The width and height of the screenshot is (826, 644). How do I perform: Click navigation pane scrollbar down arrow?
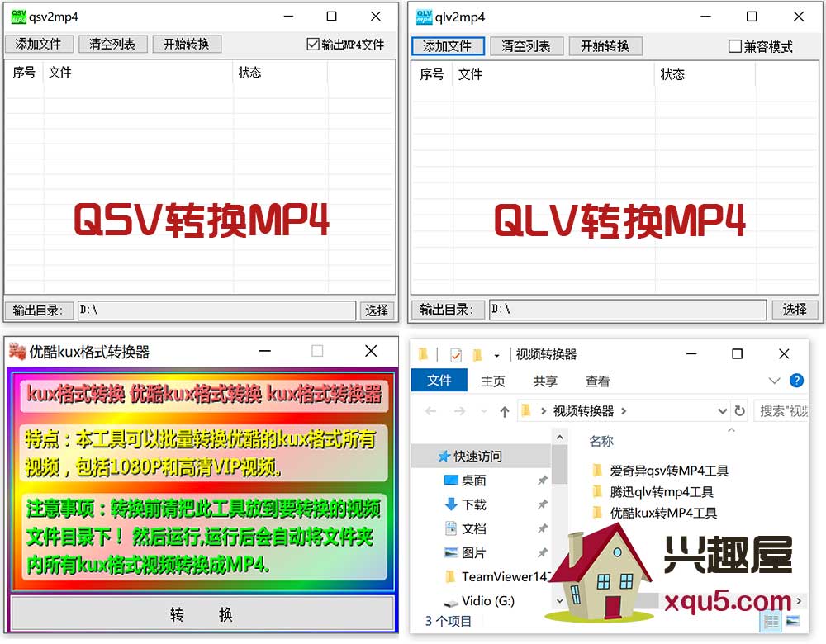pyautogui.click(x=559, y=600)
